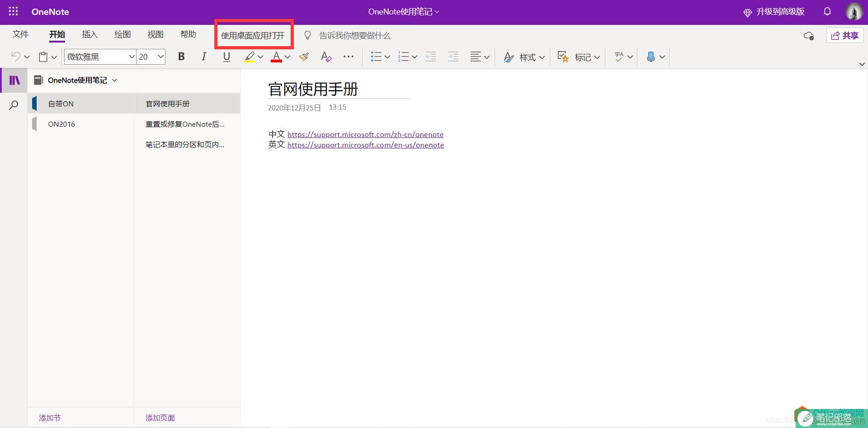Click the Increase Indent icon
868x428 pixels.
click(453, 57)
